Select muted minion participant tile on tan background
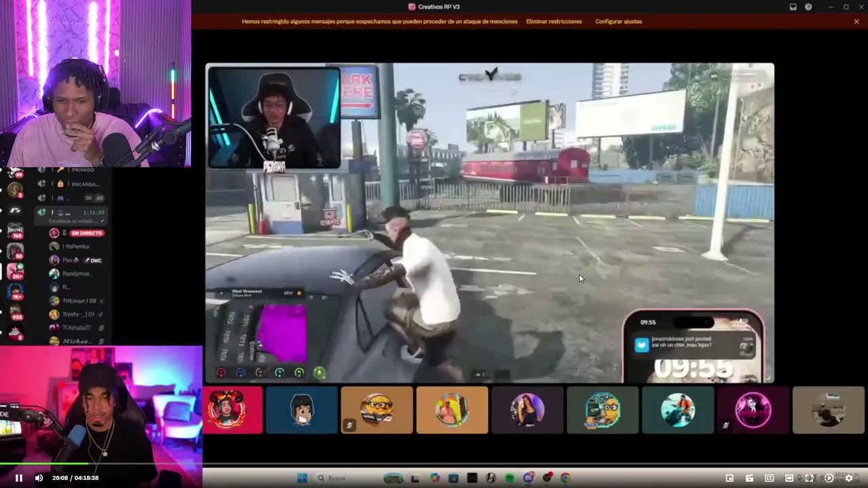Viewport: 868px width, 488px height. pos(377,410)
